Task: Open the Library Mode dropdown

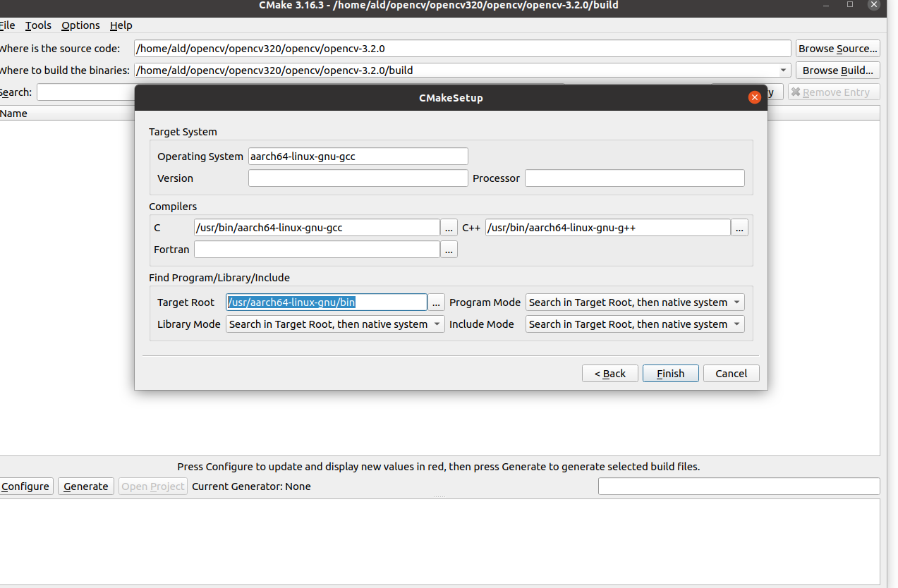Action: click(x=335, y=324)
